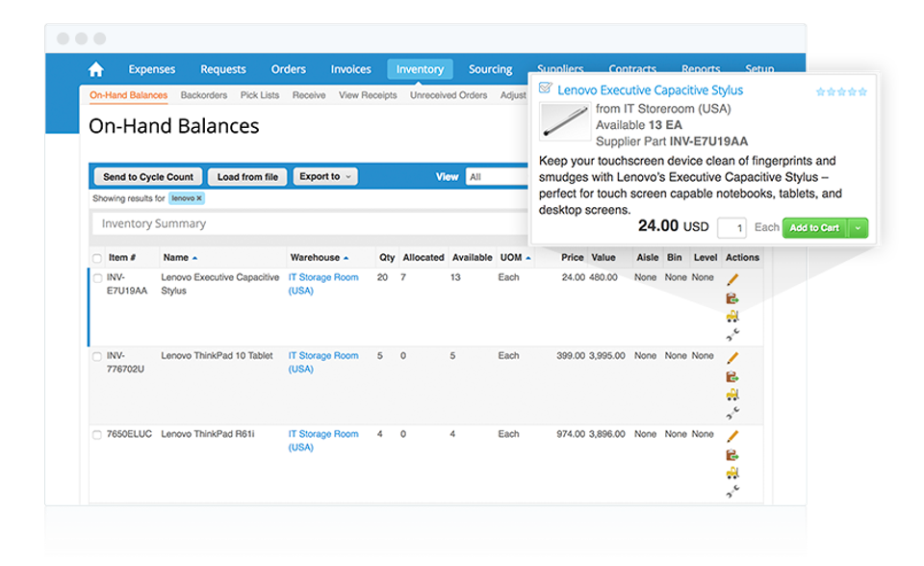Viewport: 924px width, 566px height.
Task: Open the Suppliers menu
Action: point(560,68)
